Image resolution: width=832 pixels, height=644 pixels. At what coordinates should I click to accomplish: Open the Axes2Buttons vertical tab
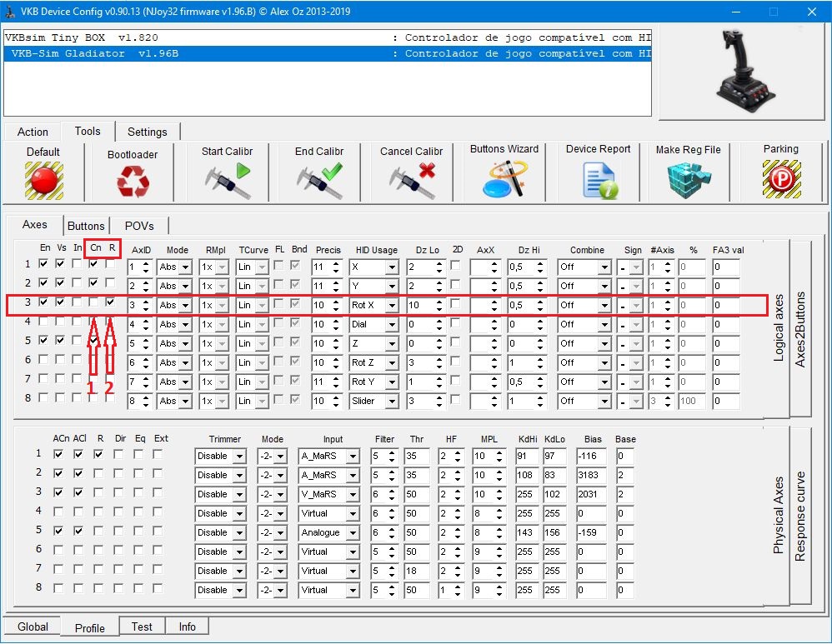[x=800, y=329]
